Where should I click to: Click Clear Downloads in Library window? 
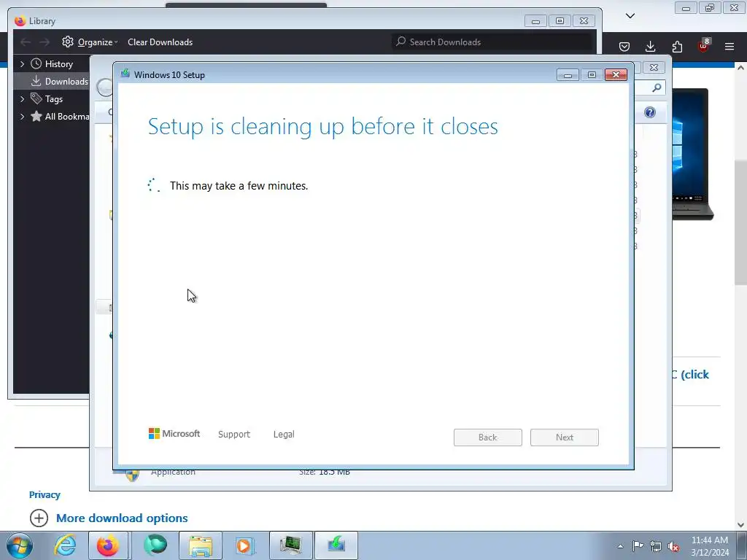click(x=160, y=42)
